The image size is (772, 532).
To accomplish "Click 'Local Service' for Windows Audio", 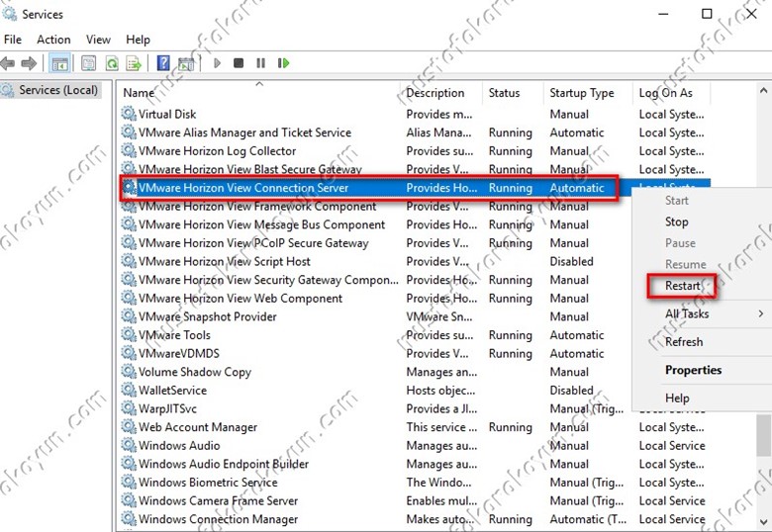I will [x=672, y=445].
